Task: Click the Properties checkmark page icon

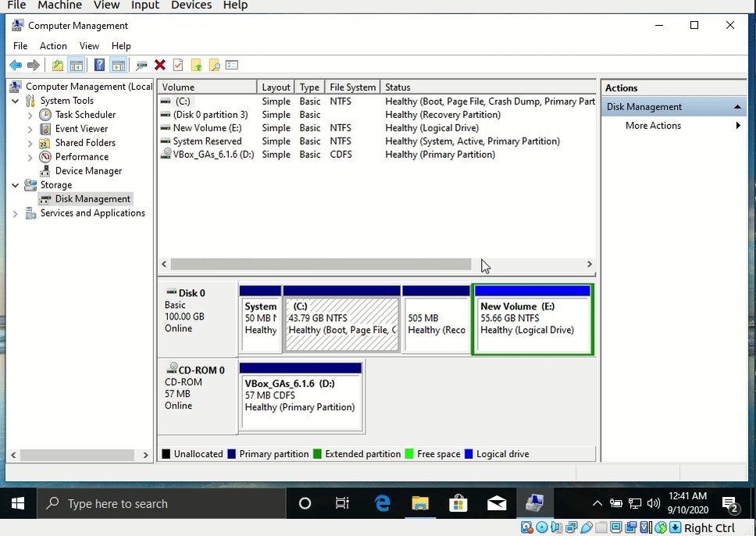Action: pos(178,65)
